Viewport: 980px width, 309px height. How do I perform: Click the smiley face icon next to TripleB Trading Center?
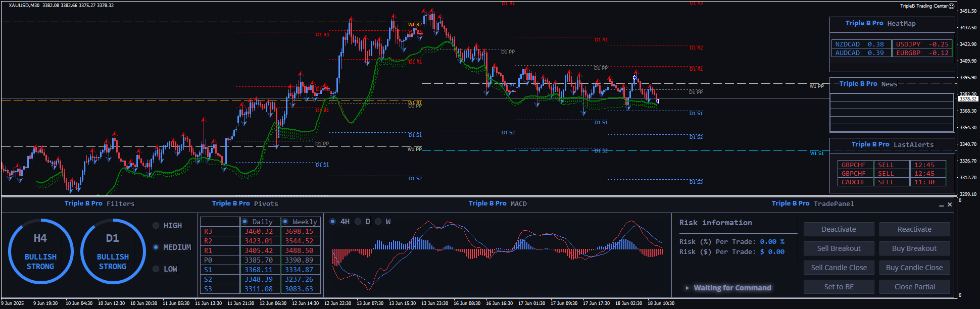pos(951,6)
